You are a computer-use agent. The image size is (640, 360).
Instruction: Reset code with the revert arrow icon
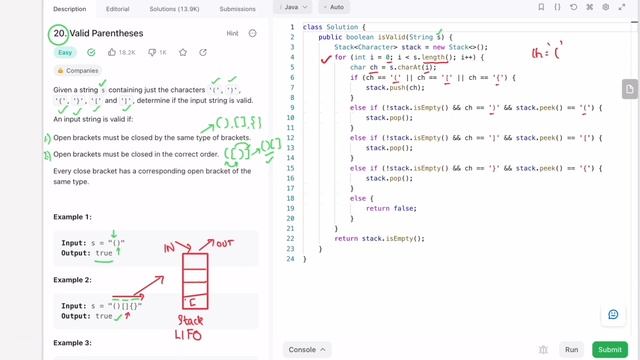[x=573, y=7]
